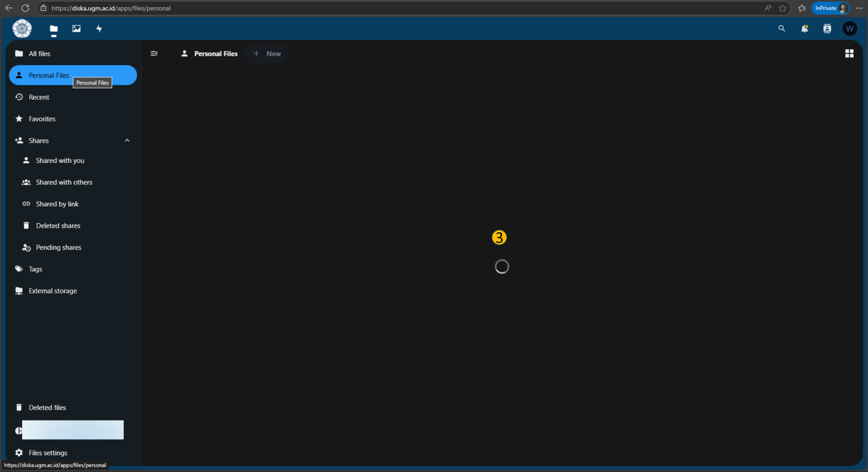Open the New file dropdown

tap(267, 54)
